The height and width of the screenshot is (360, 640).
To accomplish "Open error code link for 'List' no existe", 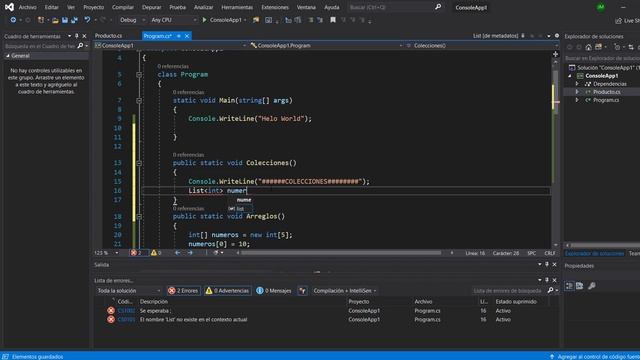I will pyautogui.click(x=126, y=320).
